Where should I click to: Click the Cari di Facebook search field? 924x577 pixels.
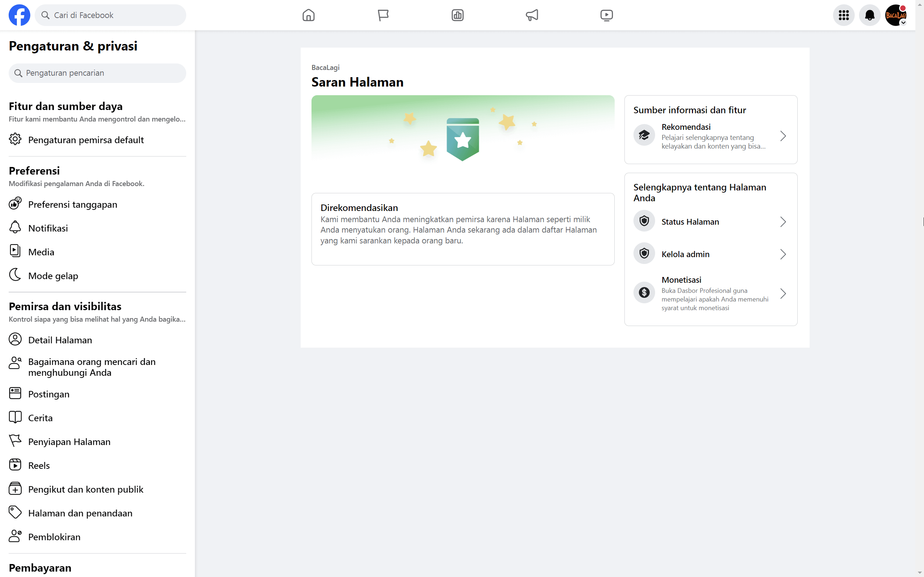pyautogui.click(x=110, y=15)
